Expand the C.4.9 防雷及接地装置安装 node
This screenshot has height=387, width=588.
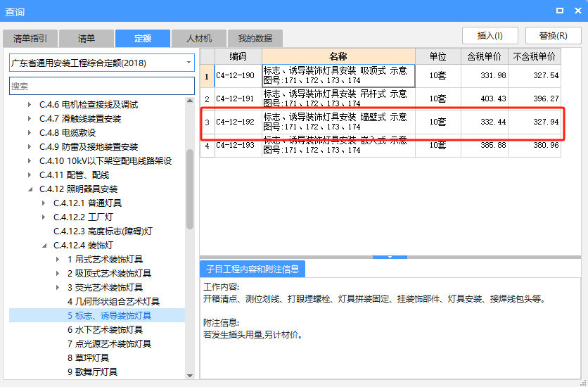[30, 147]
